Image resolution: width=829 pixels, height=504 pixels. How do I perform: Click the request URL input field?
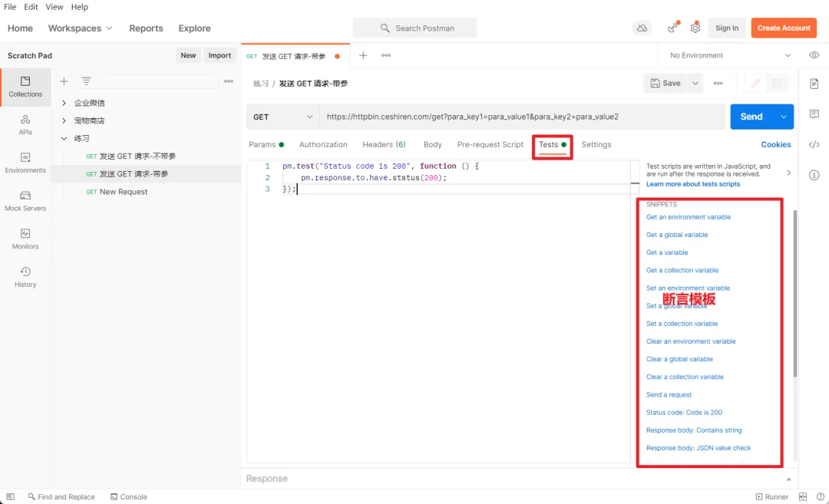pyautogui.click(x=522, y=117)
